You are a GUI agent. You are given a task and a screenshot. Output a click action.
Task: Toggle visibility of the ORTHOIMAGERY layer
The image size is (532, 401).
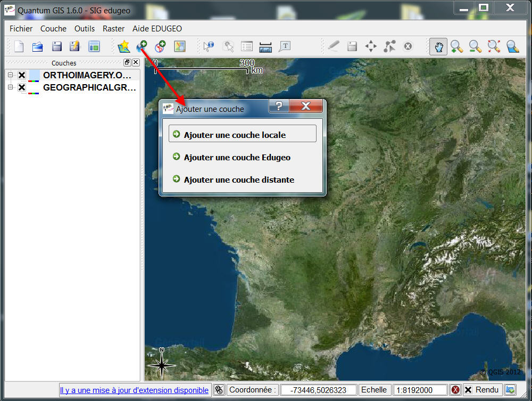(x=22, y=75)
